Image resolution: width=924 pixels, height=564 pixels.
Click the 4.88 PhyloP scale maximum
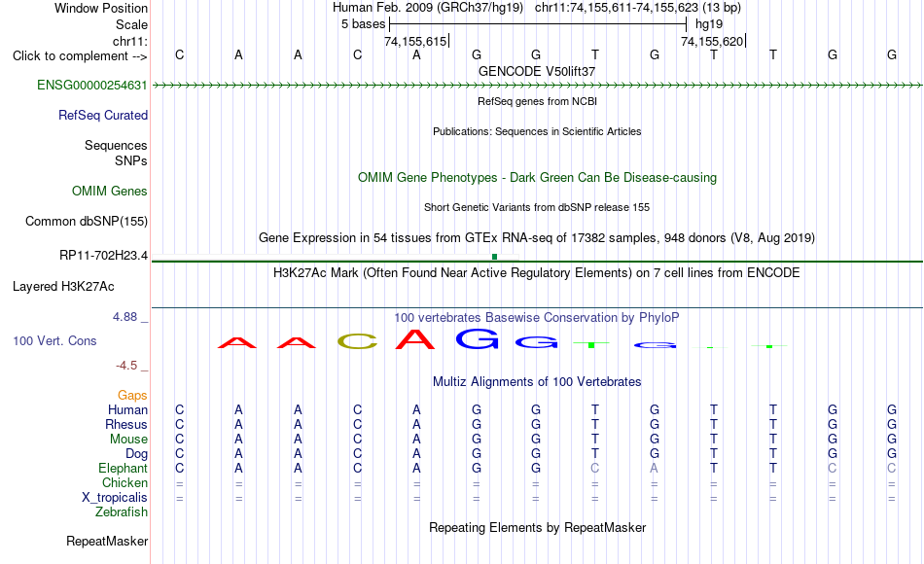pos(124,317)
